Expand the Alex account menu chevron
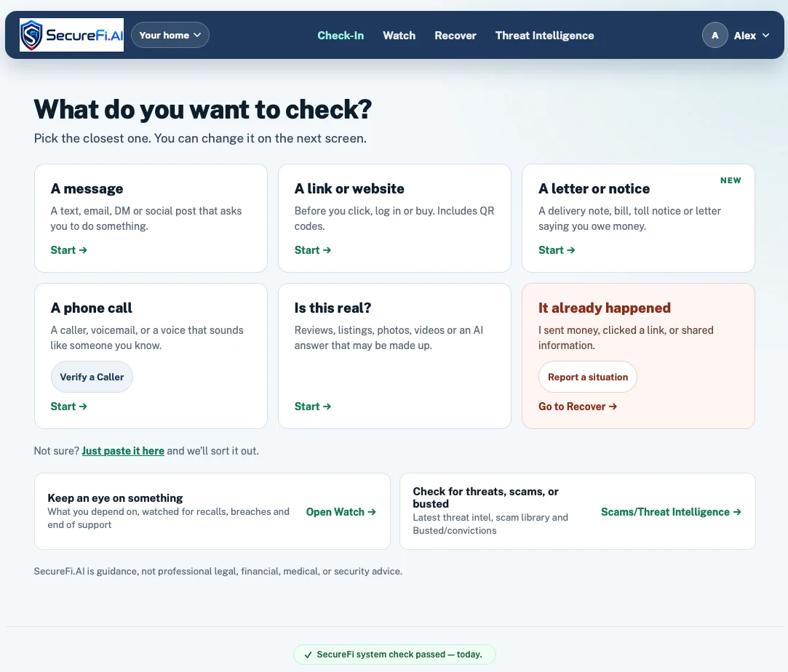Screen dimensions: 788x672 765,36
